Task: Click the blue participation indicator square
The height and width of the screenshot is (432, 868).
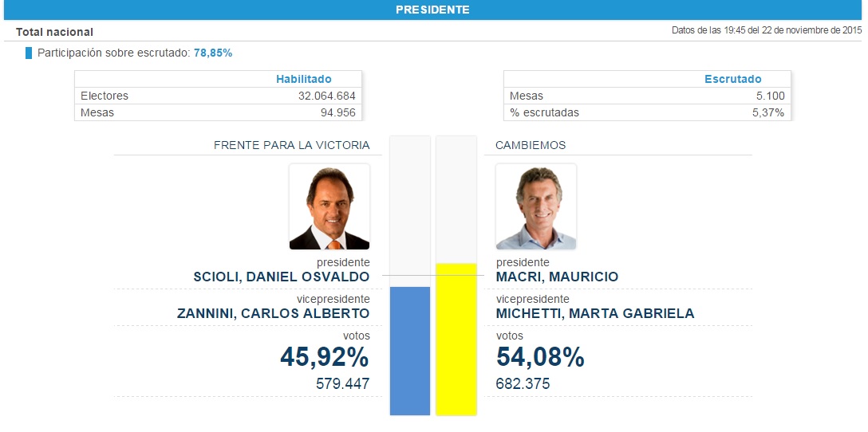Action: point(29,53)
